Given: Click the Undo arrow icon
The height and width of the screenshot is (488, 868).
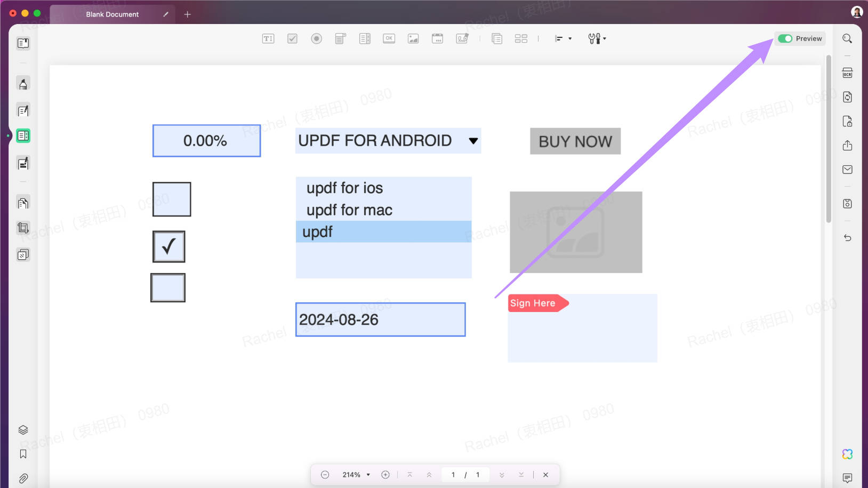Looking at the screenshot, I should [x=847, y=238].
